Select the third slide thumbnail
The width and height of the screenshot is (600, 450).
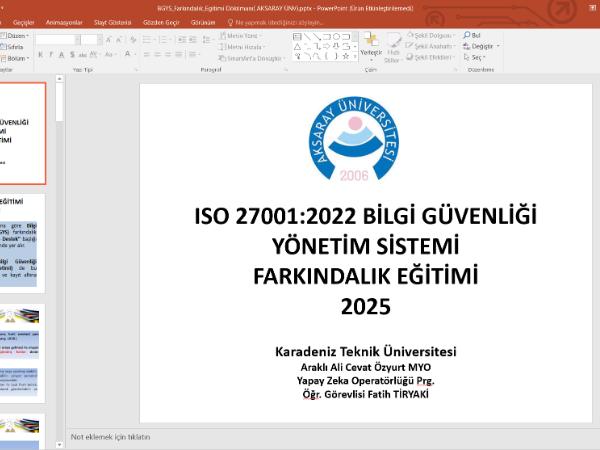pos(22,353)
